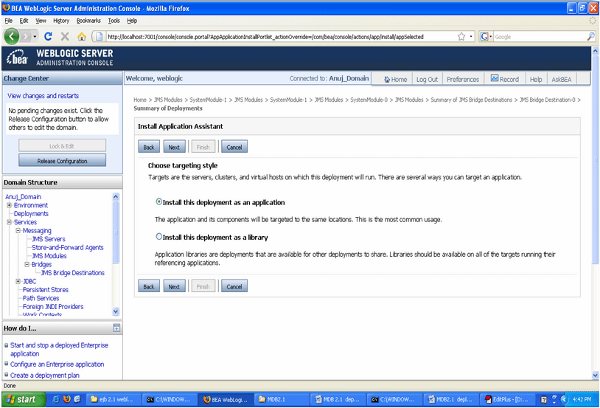This screenshot has width=600, height=408.
Task: Select Install this deployment as a library
Action: (x=159, y=237)
